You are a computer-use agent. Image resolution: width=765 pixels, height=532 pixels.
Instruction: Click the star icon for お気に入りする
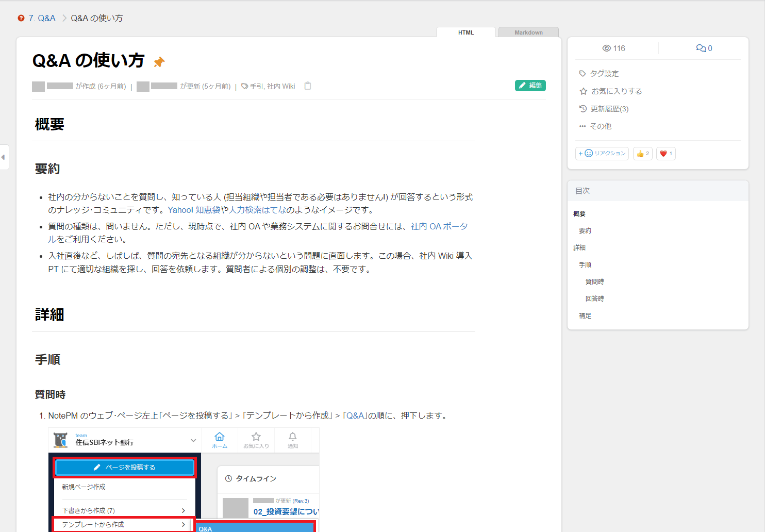point(584,91)
